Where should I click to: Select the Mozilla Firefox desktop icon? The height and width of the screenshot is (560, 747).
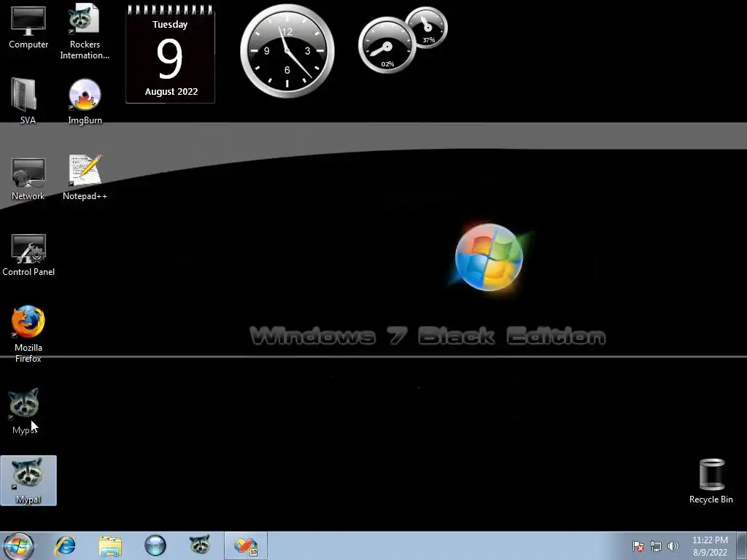[x=28, y=333]
